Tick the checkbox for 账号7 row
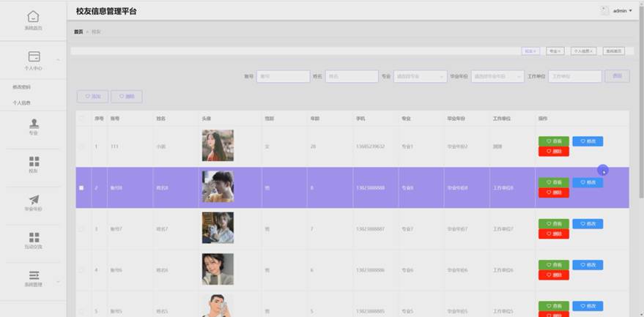The width and height of the screenshot is (644, 317). [81, 228]
